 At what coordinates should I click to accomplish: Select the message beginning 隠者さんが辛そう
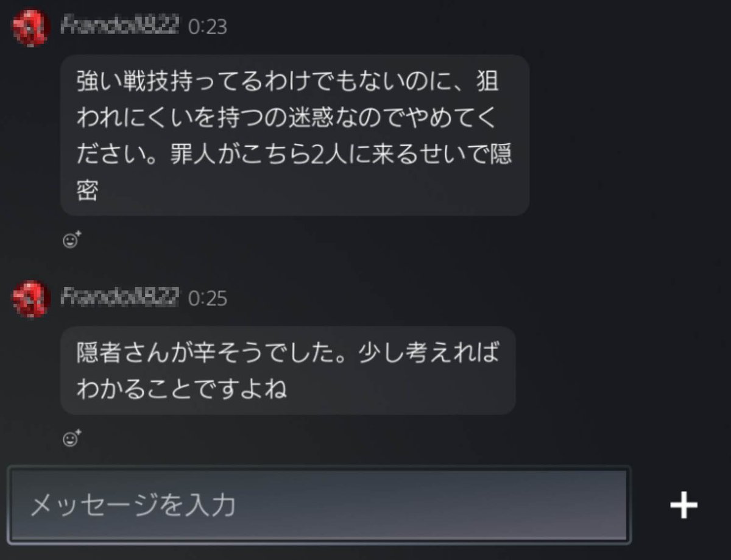coord(288,370)
